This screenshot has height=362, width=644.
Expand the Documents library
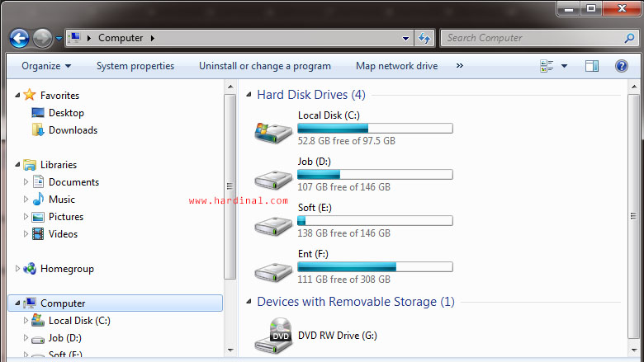click(26, 181)
